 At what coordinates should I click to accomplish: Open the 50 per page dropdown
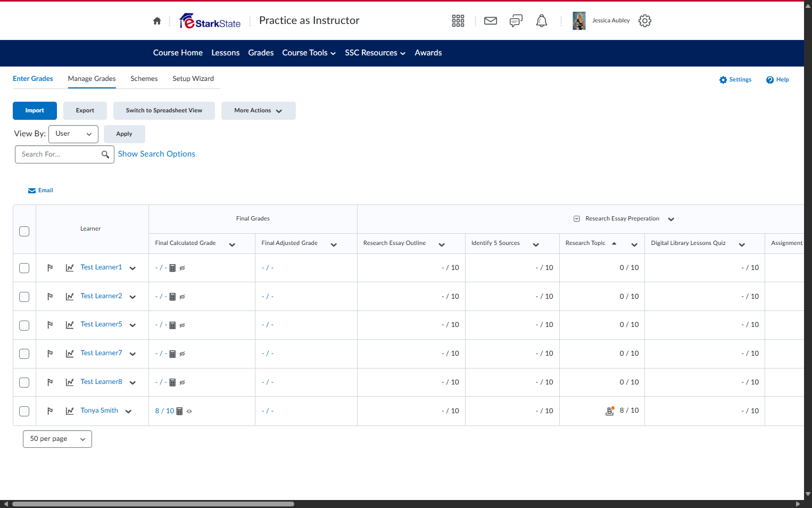click(57, 439)
